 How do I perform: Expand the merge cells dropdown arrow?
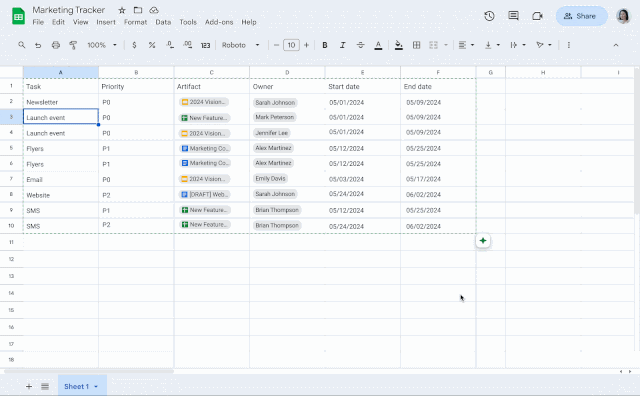446,45
